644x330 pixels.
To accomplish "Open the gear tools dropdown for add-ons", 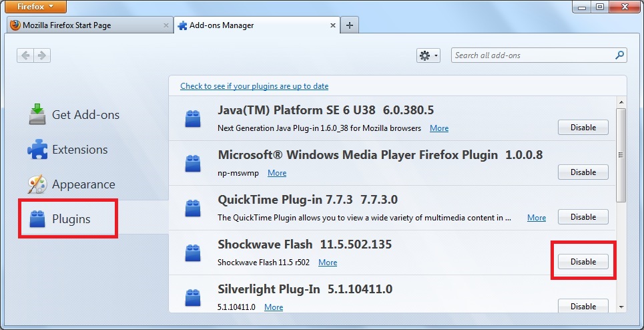I will [x=428, y=55].
